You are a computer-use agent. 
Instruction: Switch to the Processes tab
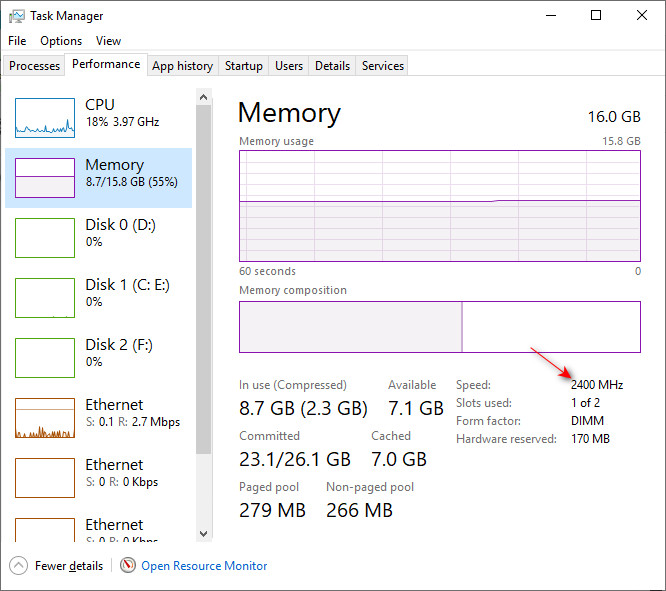coord(34,66)
